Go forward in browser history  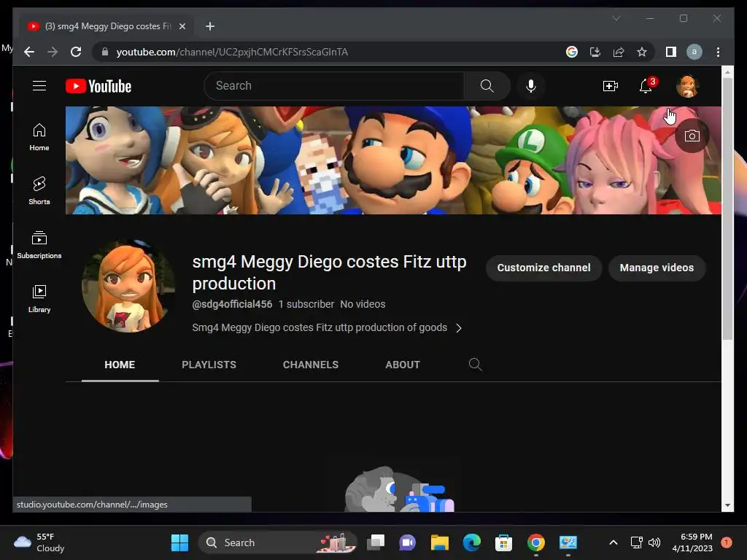[x=53, y=52]
